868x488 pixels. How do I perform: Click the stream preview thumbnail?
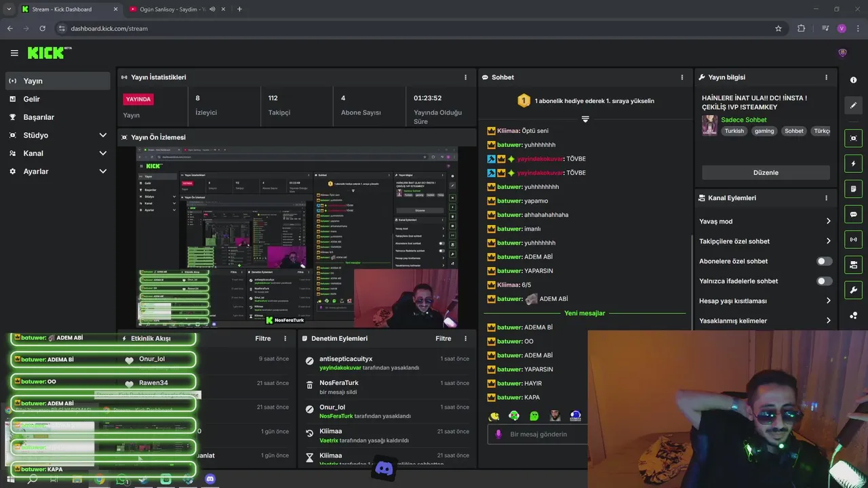point(297,237)
